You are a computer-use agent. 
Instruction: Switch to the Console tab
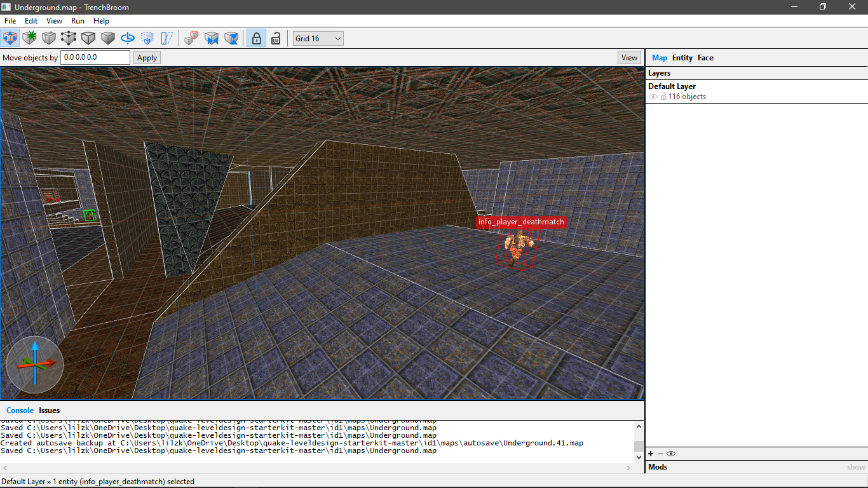20,410
